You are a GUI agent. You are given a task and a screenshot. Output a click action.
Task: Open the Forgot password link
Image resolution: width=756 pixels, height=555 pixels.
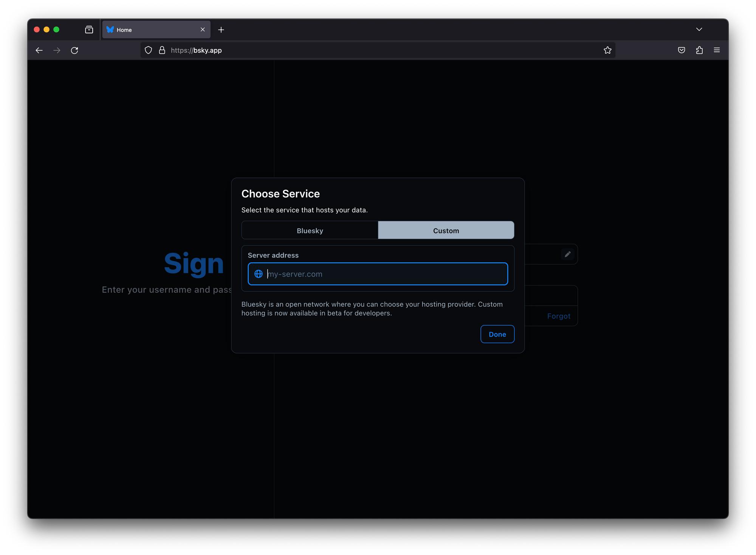[559, 316]
